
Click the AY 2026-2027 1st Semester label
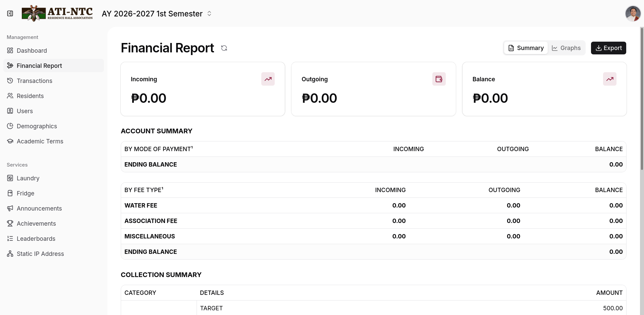152,14
